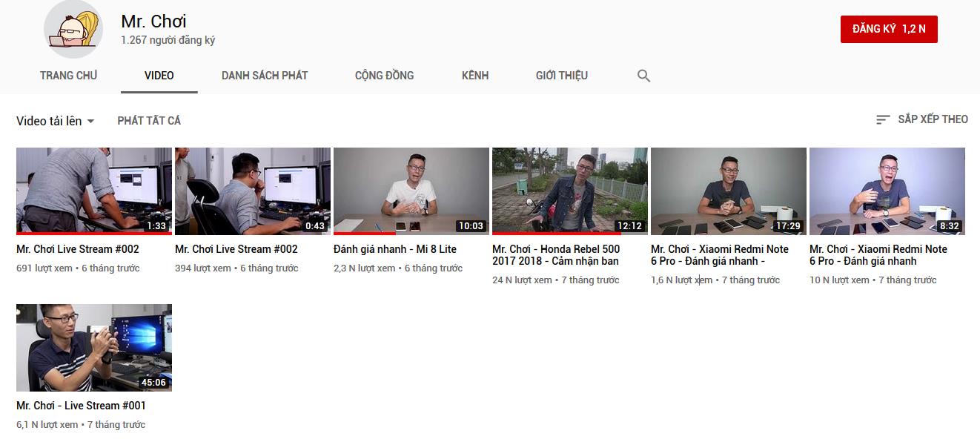Open the Giới thiệu tab
980x442 pixels.
point(561,76)
